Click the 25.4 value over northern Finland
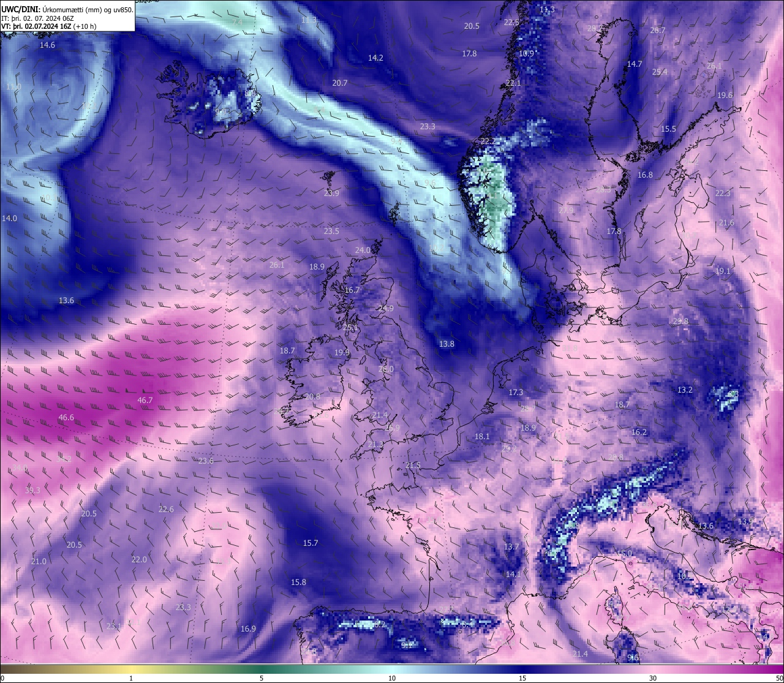 [660, 72]
